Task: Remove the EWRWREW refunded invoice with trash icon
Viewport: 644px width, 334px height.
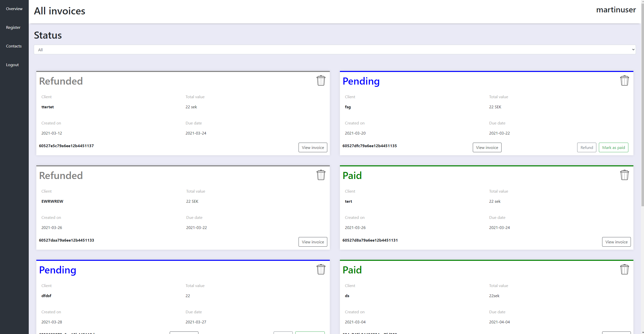Action: click(321, 175)
